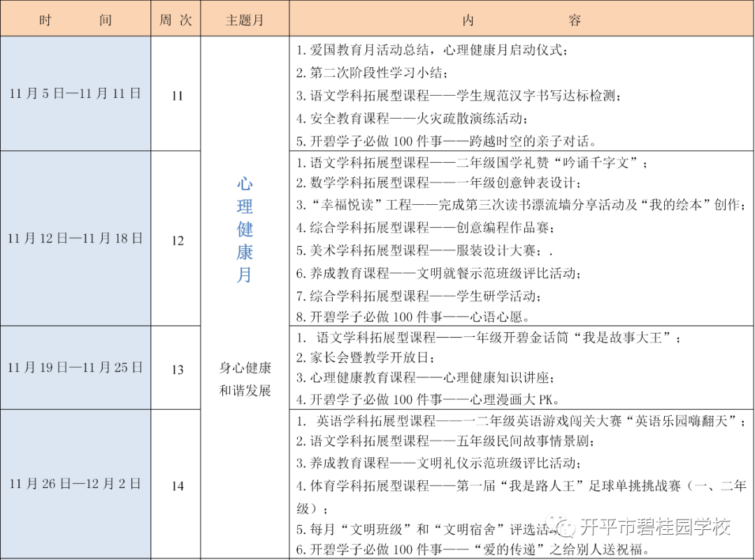The height and width of the screenshot is (560, 755).
Task: Click the blue 心理健康月 theme title
Action: pyautogui.click(x=245, y=229)
